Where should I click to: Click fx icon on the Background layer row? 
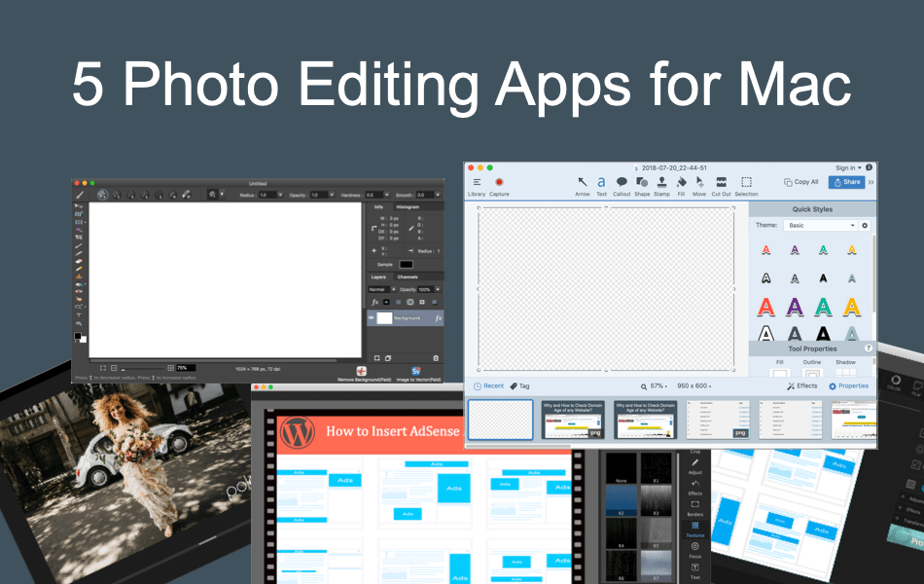tap(438, 318)
